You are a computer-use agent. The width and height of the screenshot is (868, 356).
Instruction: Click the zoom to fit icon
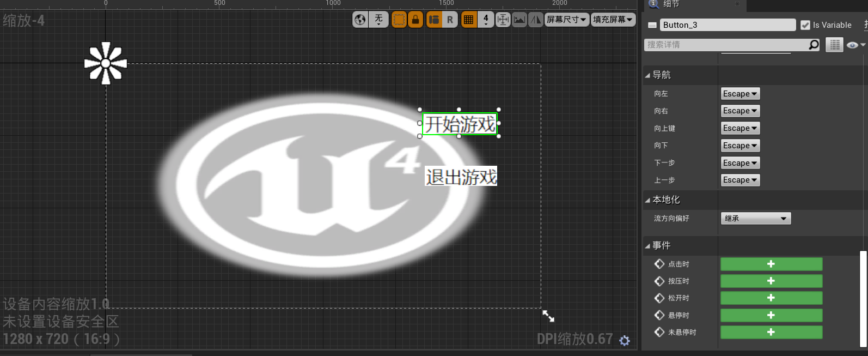point(503,20)
